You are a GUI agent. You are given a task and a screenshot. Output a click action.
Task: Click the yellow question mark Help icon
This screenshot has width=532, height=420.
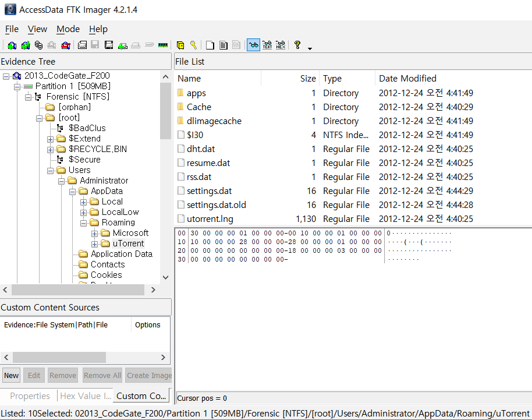click(297, 45)
